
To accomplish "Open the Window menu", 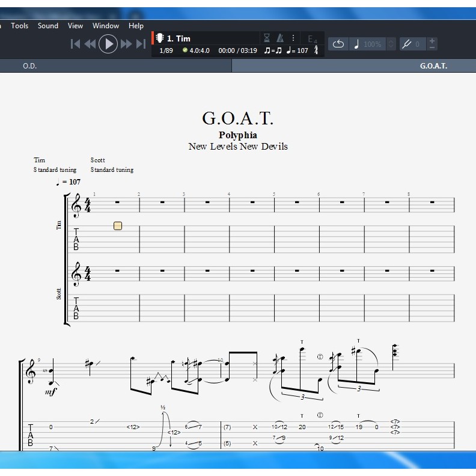I will (106, 26).
